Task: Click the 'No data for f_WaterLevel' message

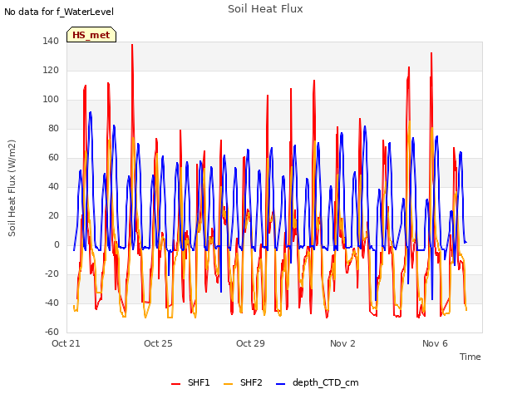Action: pos(59,12)
